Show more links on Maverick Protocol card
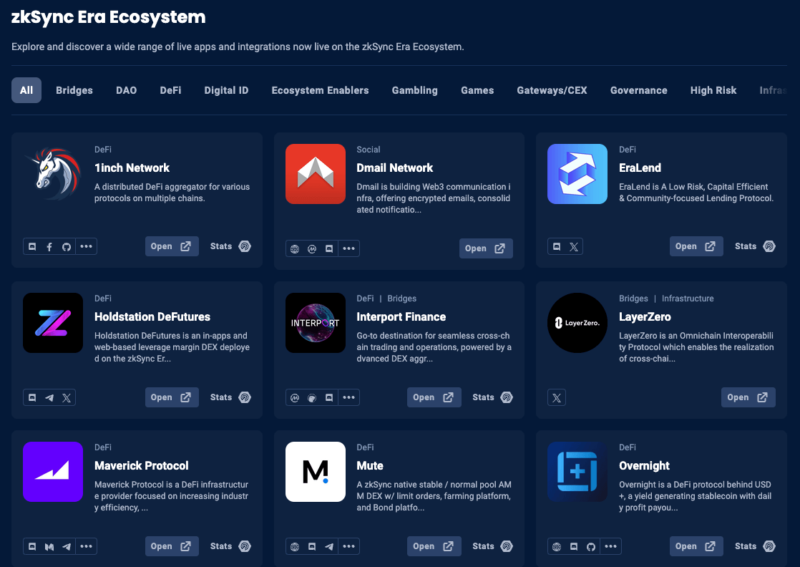The height and width of the screenshot is (567, 800). (87, 547)
